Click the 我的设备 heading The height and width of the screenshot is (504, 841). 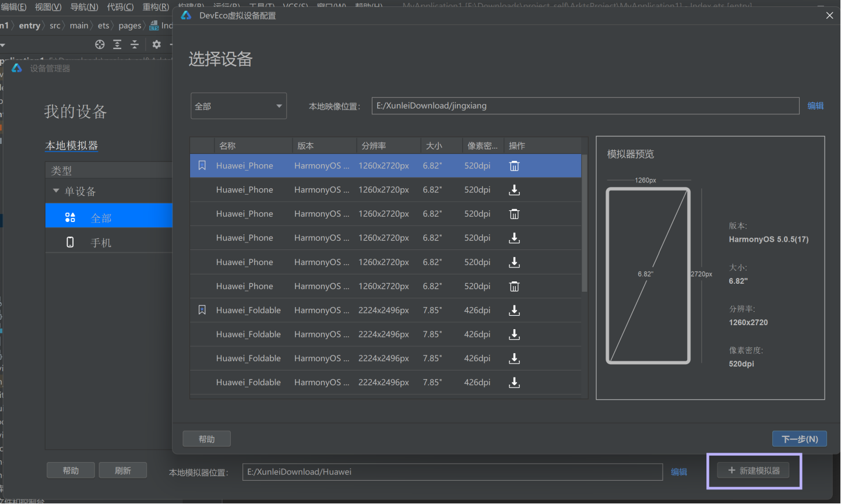76,111
